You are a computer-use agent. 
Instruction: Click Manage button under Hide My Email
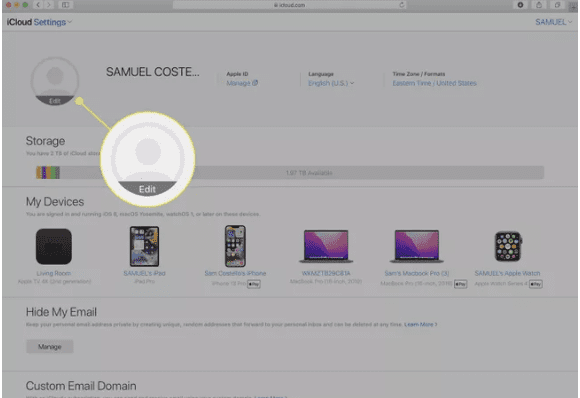pyautogui.click(x=50, y=347)
